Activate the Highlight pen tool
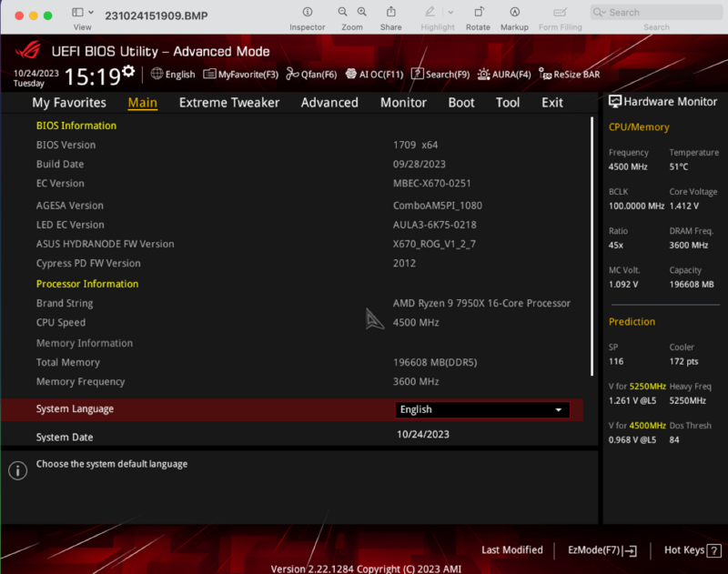The width and height of the screenshot is (728, 574). (x=430, y=12)
